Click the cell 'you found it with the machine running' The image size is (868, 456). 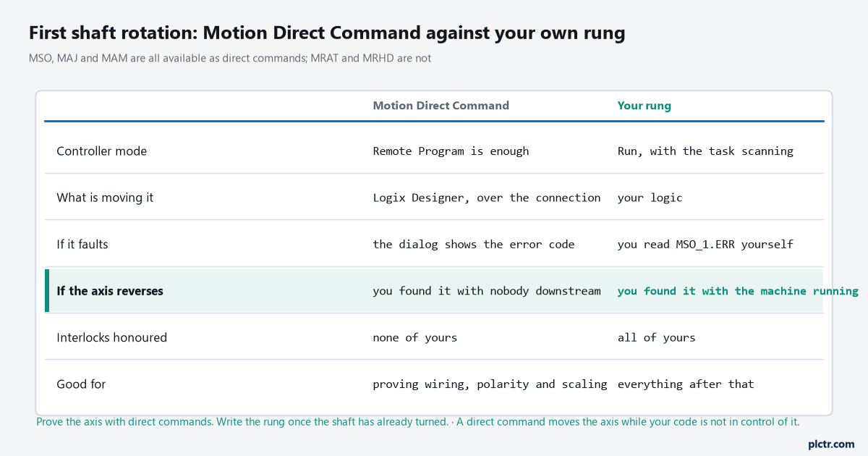[x=738, y=291]
